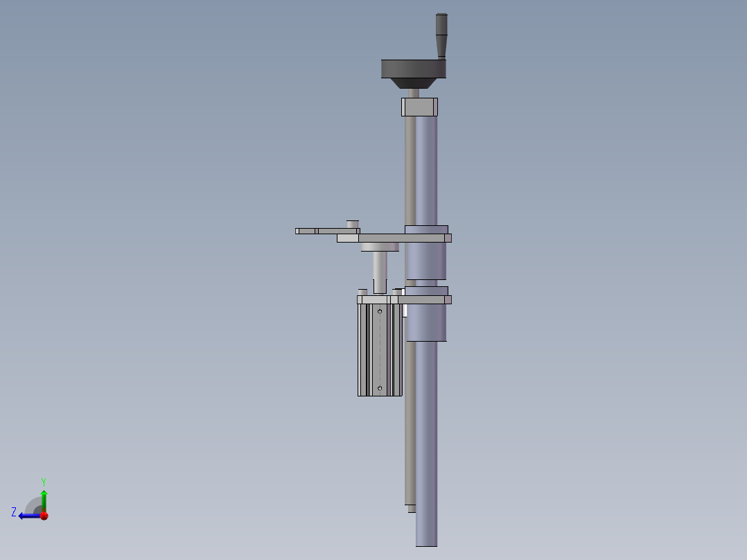Select the lower sliding collar on column
This screenshot has width=747, height=560.
426,322
